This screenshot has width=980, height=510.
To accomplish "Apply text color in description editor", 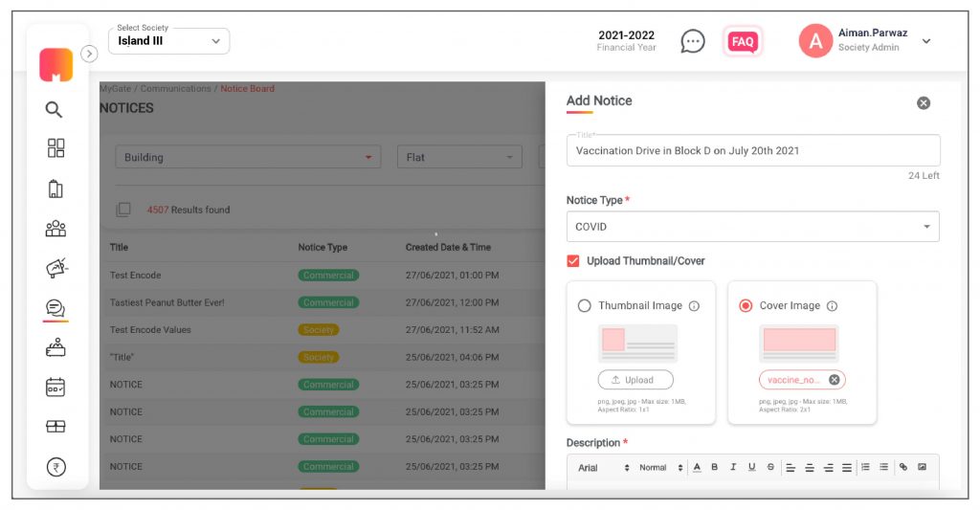I will pyautogui.click(x=697, y=468).
